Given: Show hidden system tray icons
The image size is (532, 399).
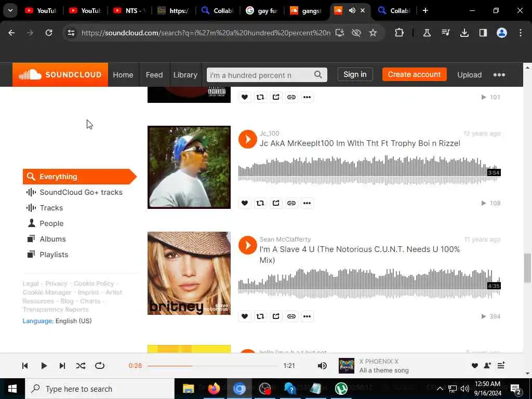Looking at the screenshot, I should tap(440, 389).
